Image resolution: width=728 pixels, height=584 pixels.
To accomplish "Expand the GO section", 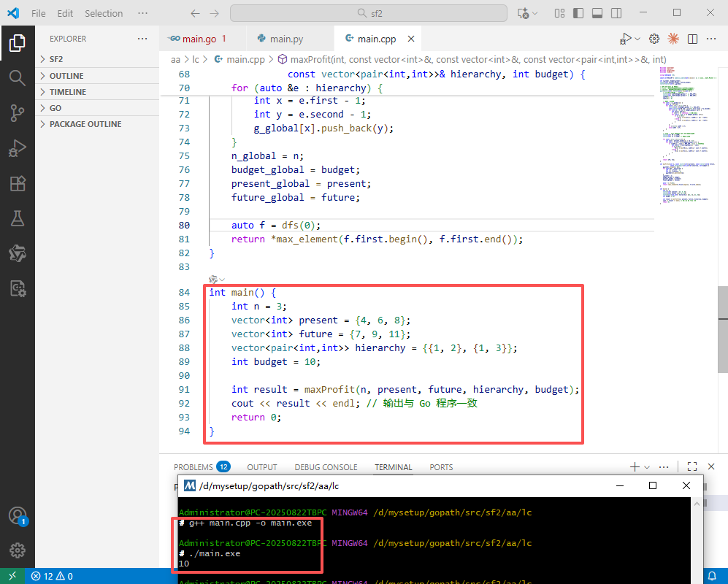I will (98, 108).
